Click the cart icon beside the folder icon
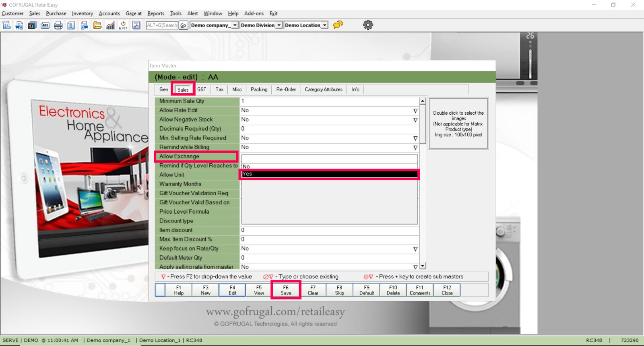The height and width of the screenshot is (346, 644). pyautogui.click(x=84, y=25)
